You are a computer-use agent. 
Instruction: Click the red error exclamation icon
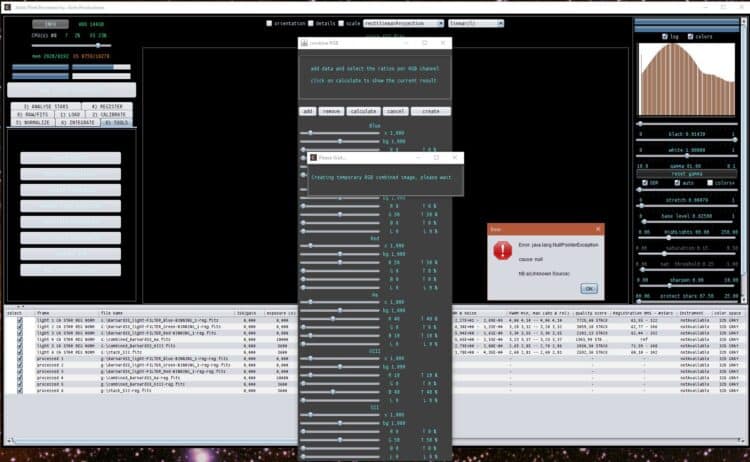tap(503, 250)
